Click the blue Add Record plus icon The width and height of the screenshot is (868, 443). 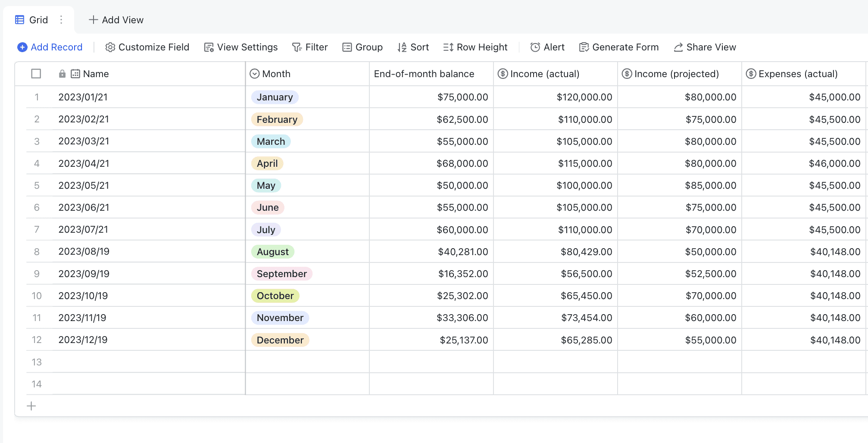pyautogui.click(x=22, y=47)
